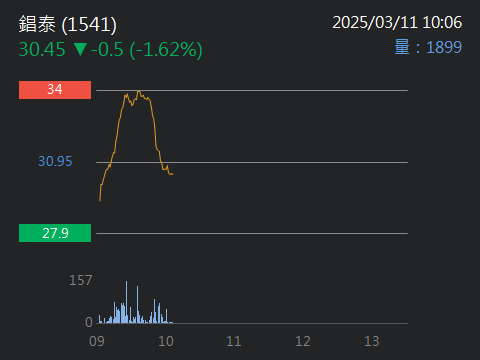Click the 09 time axis marker
The width and height of the screenshot is (480, 360).
97,341
